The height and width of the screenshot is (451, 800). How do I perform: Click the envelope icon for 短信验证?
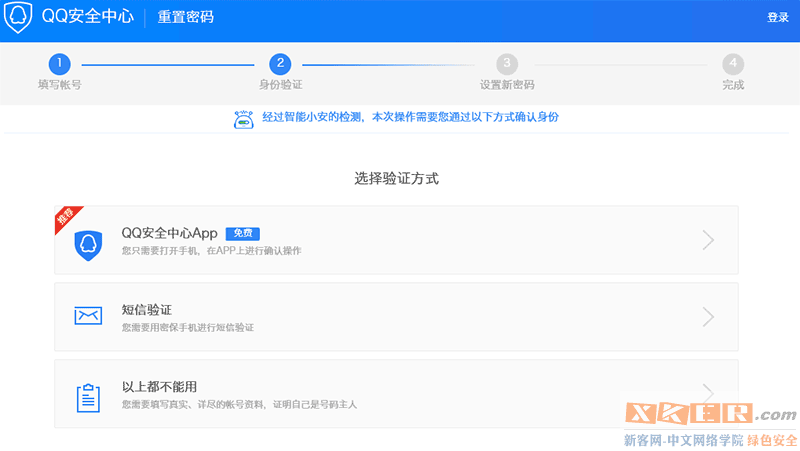(88, 316)
